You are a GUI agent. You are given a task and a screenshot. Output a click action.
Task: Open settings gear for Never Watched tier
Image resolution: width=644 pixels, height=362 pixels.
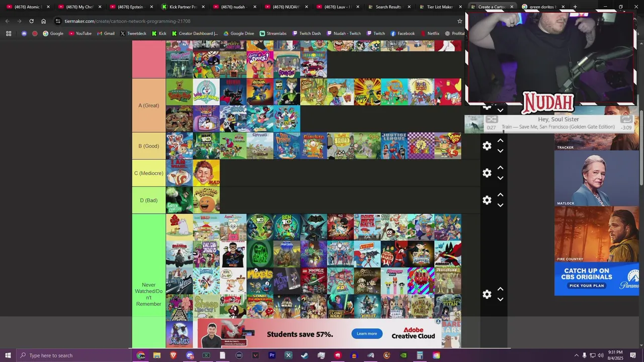pyautogui.click(x=487, y=294)
